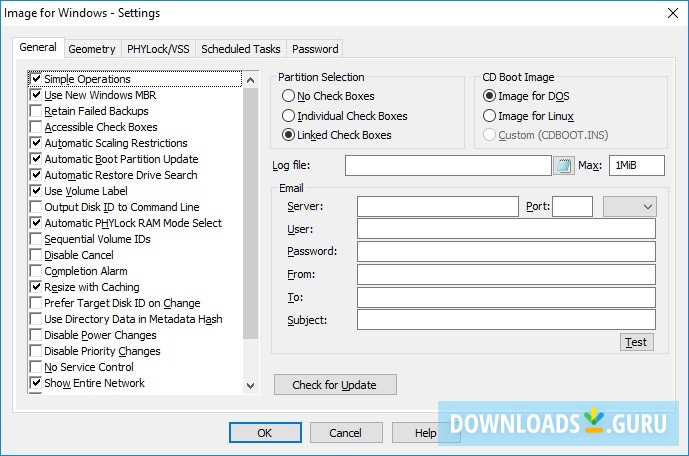
Task: Uncheck Use Volume Label
Action: pyautogui.click(x=36, y=191)
